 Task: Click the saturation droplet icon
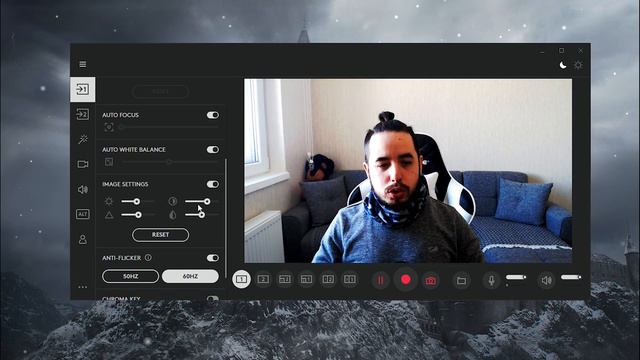[173, 215]
